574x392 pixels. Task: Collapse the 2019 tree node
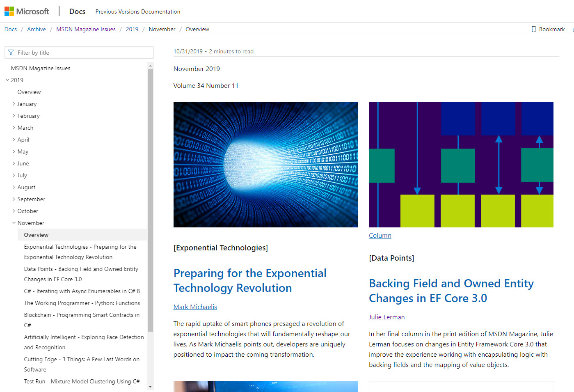(7, 80)
